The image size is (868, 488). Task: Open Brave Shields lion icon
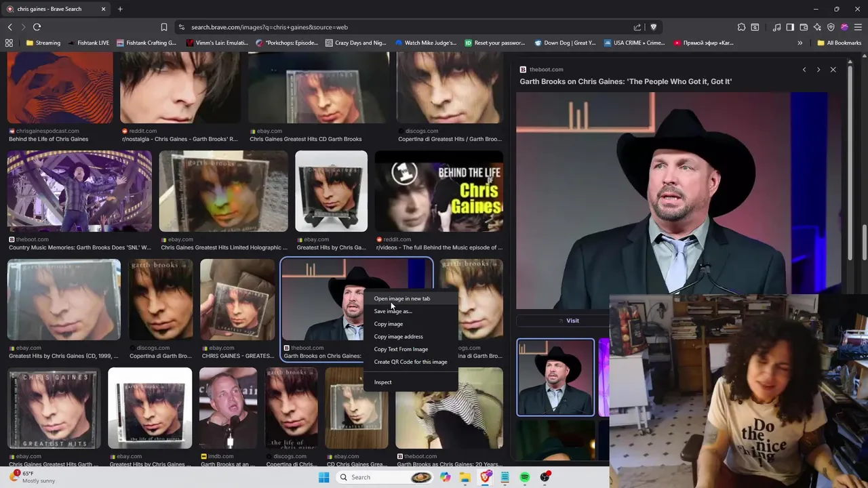click(x=654, y=27)
